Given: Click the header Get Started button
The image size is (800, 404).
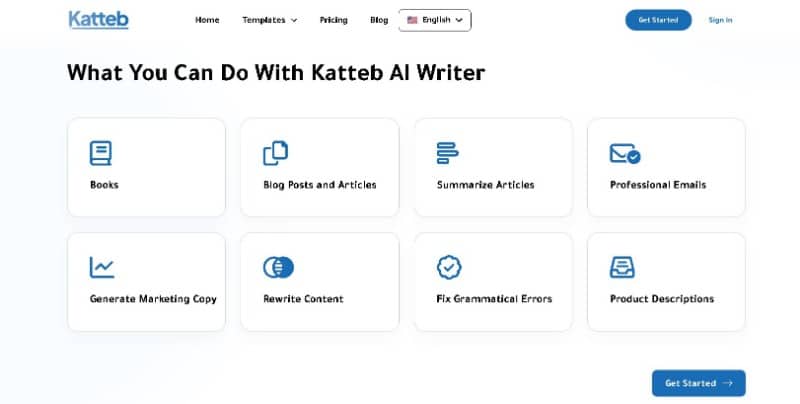Looking at the screenshot, I should click(659, 20).
